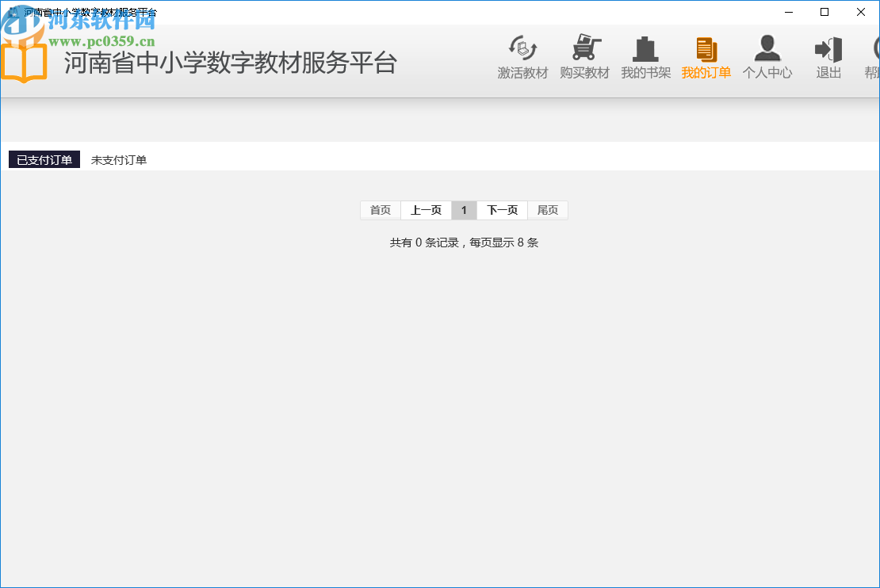880x588 pixels.
Task: Switch to the 未支付订单 tab
Action: click(121, 158)
